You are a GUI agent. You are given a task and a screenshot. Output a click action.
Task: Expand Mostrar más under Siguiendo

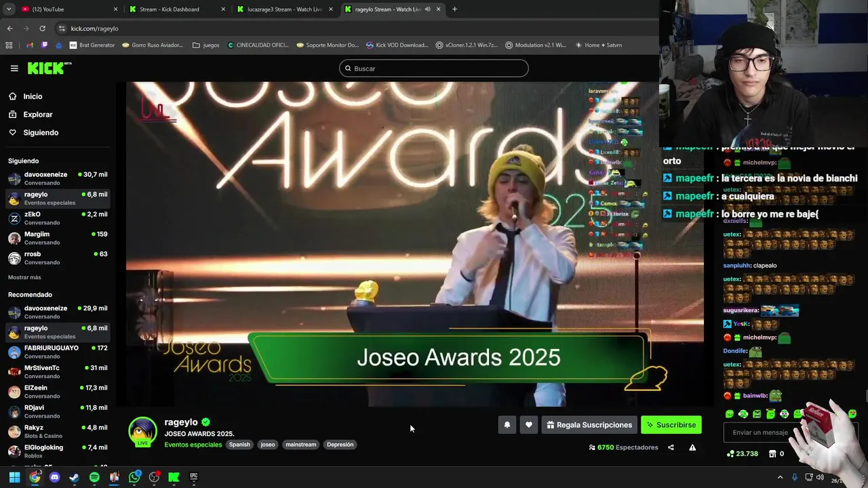24,277
